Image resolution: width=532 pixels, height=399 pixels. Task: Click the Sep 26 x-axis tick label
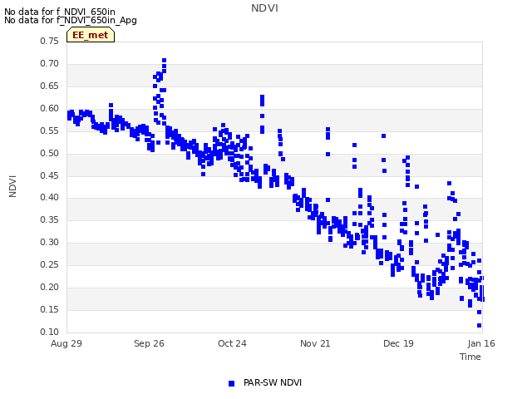point(149,343)
